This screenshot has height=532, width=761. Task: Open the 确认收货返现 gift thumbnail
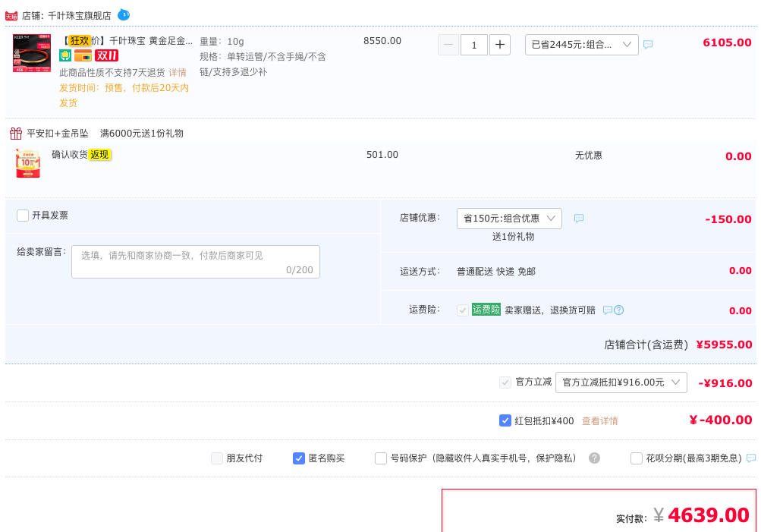tap(28, 163)
